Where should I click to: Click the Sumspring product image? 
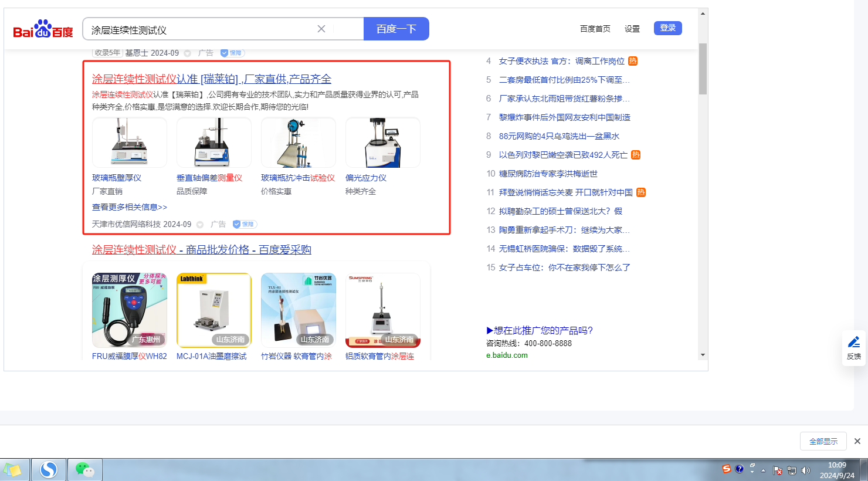[x=383, y=310]
